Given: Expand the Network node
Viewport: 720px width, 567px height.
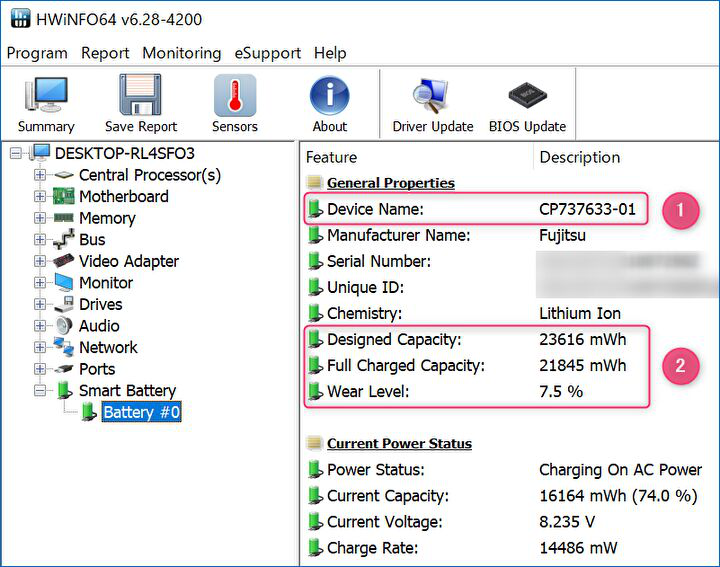Looking at the screenshot, I should click(40, 347).
